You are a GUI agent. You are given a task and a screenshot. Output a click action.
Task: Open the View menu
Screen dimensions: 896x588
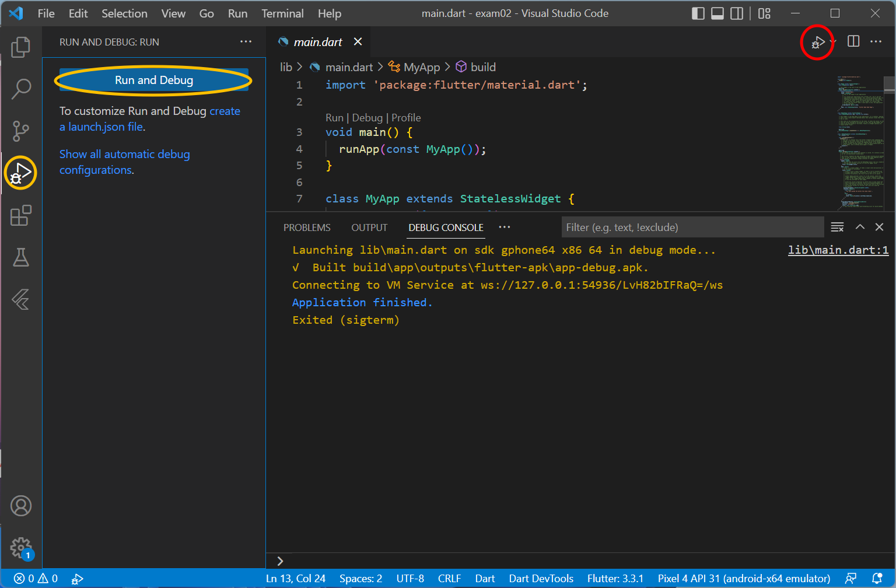(173, 13)
